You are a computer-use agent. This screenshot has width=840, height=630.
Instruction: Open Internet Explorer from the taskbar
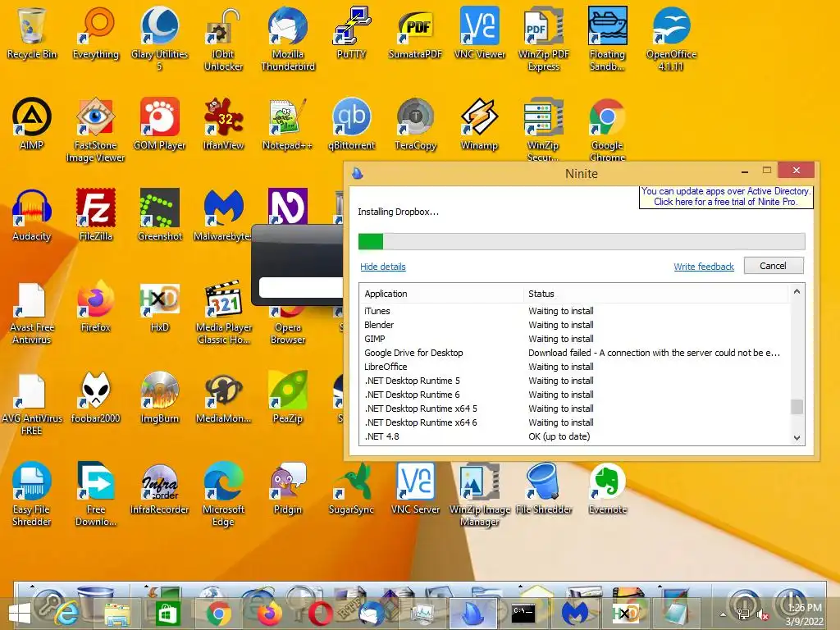(x=66, y=614)
